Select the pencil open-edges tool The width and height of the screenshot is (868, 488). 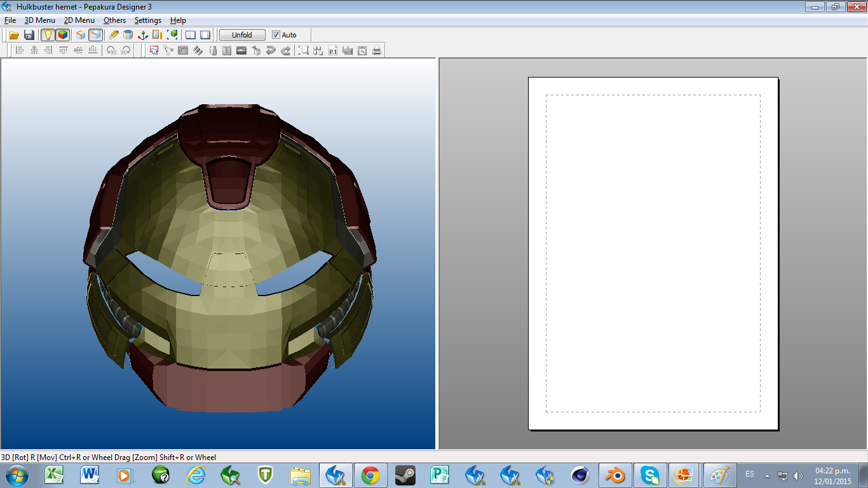click(114, 35)
